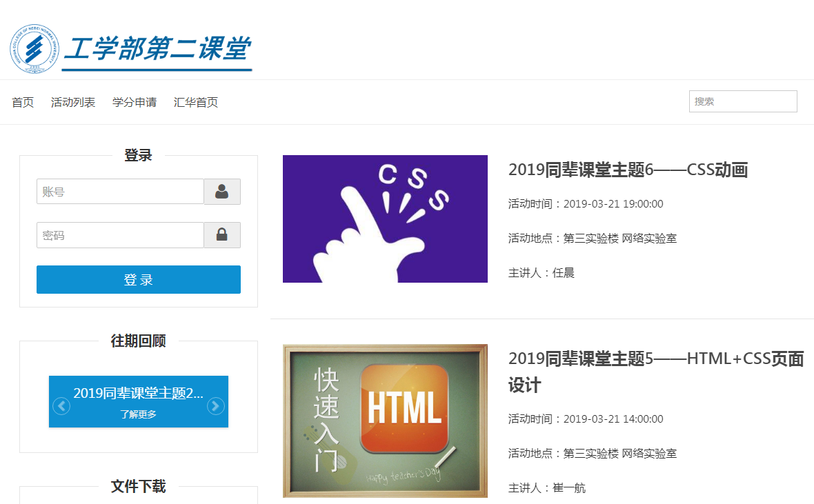Go to 学分申请 page
Screen dimensions: 814x504
point(135,103)
